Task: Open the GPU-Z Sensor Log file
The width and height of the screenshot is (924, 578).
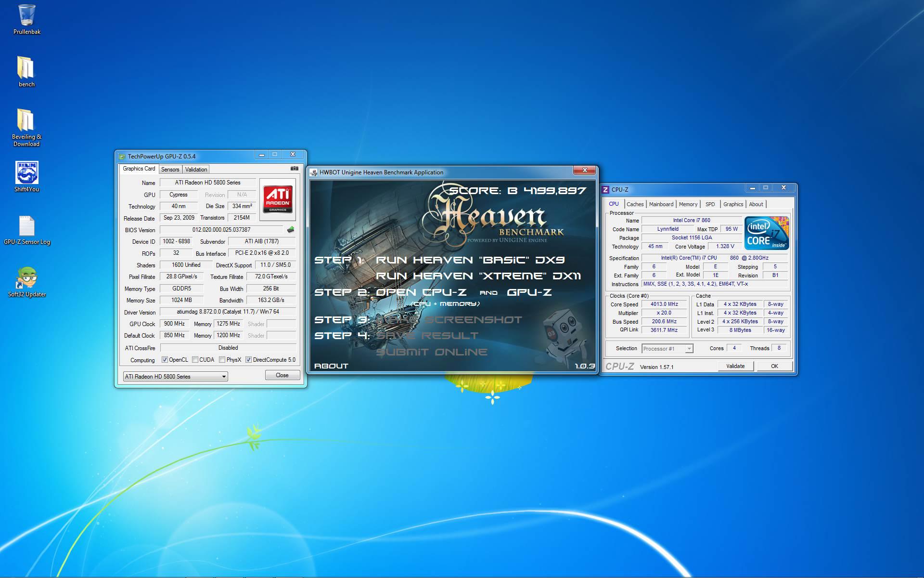Action: (26, 230)
